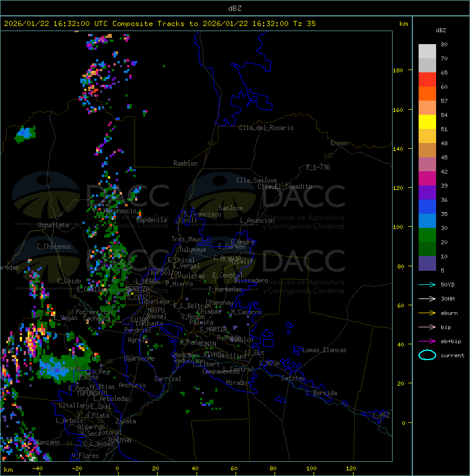Click the pink bip arrow legend icon
Screen dimensions: 470x476
coord(427,327)
